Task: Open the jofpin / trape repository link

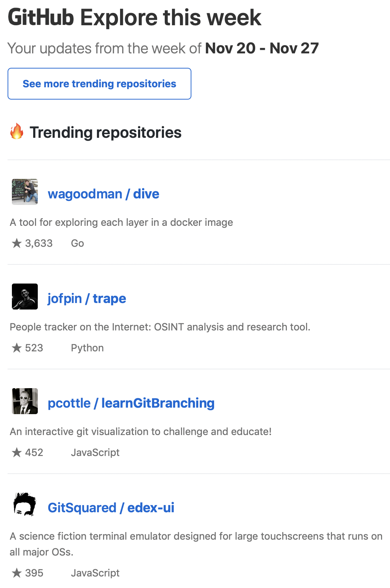Action: point(87,299)
